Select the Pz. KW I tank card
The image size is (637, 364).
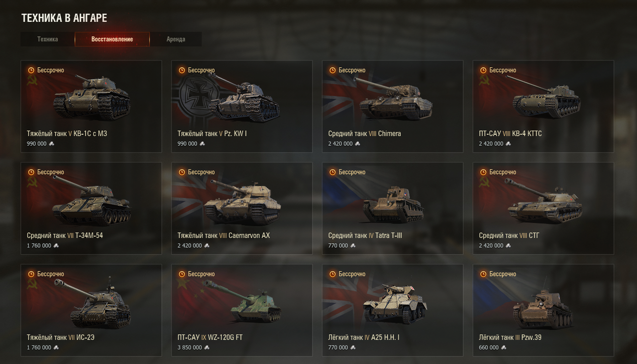click(x=242, y=106)
